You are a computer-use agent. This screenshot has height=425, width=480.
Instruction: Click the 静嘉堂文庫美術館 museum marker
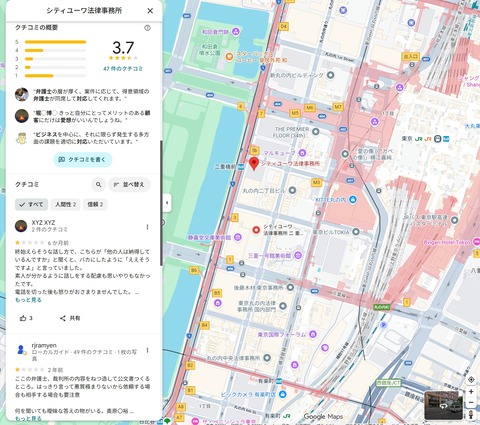click(237, 237)
